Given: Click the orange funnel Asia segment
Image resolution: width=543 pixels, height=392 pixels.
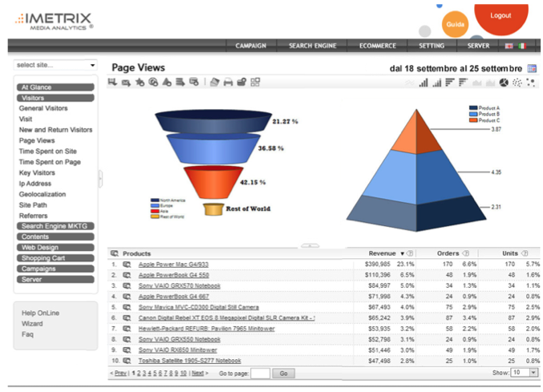Looking at the screenshot, I should 213,182.
